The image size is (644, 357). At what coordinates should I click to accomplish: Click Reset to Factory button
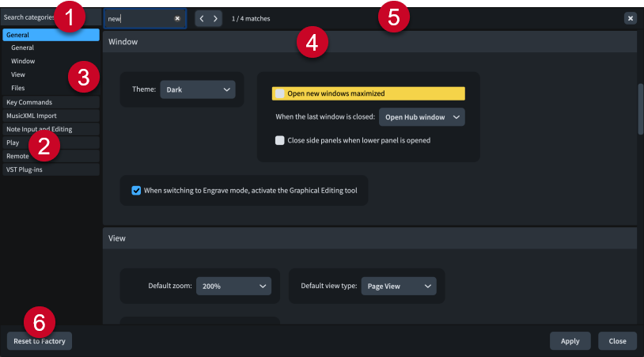(39, 341)
